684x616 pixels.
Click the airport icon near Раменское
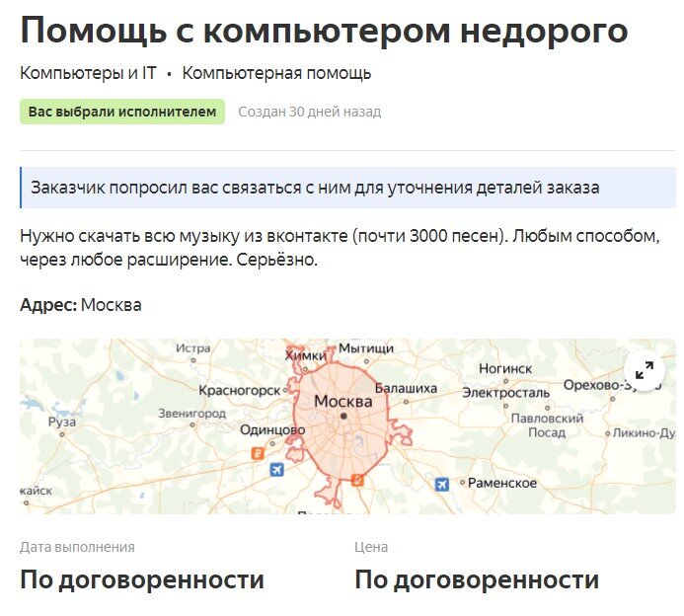[x=442, y=485]
